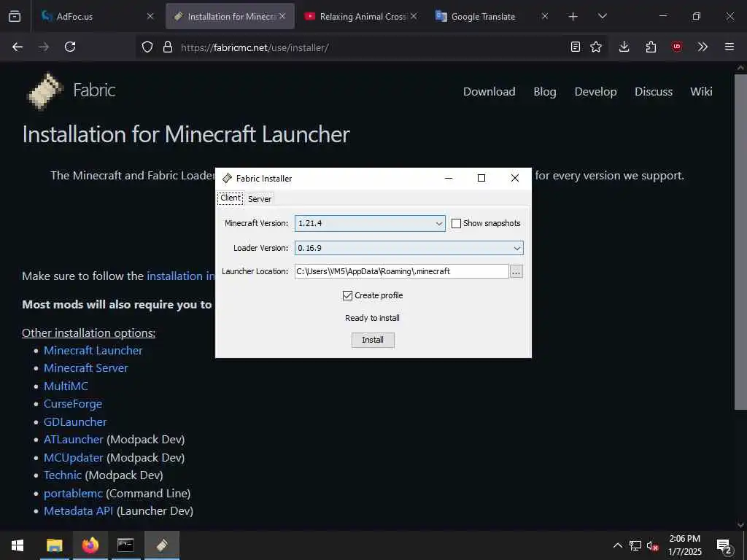Select the Installation for Minecraft tab

pos(231,16)
